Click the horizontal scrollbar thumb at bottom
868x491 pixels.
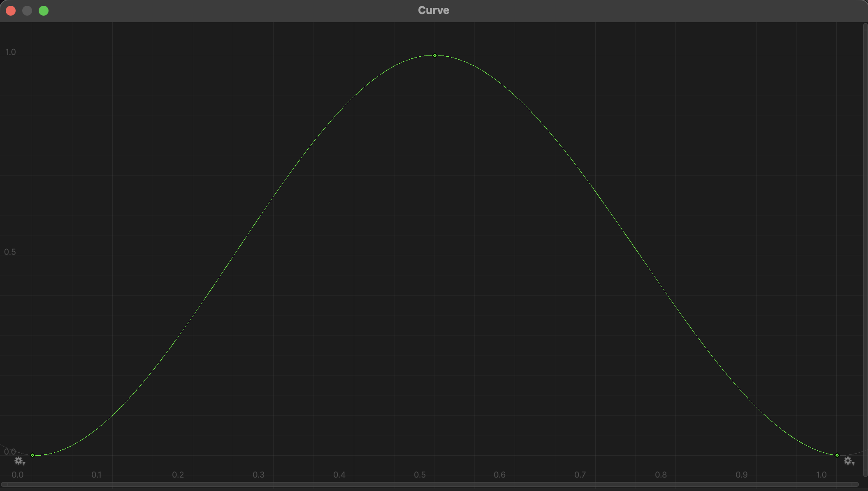pos(430,484)
